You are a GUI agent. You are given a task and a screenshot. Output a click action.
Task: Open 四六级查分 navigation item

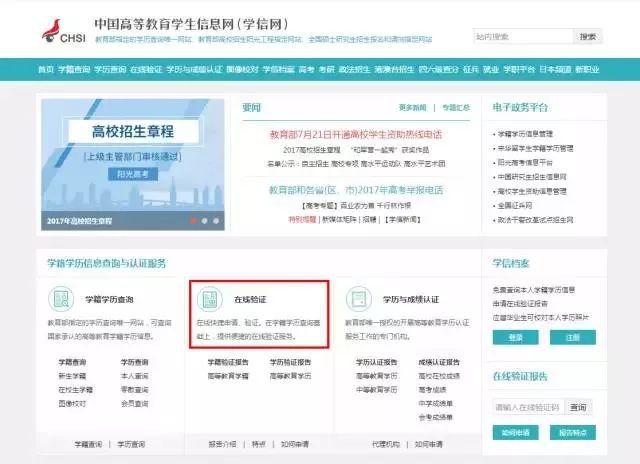click(438, 69)
